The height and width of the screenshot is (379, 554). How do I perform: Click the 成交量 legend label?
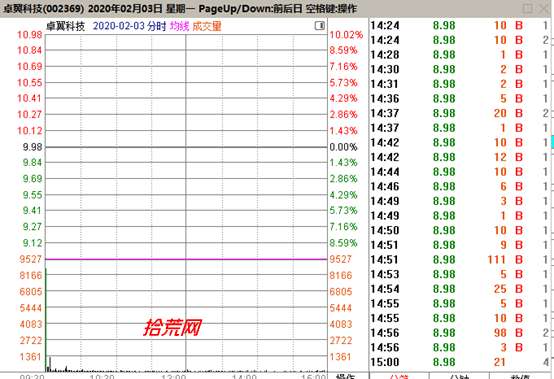207,26
